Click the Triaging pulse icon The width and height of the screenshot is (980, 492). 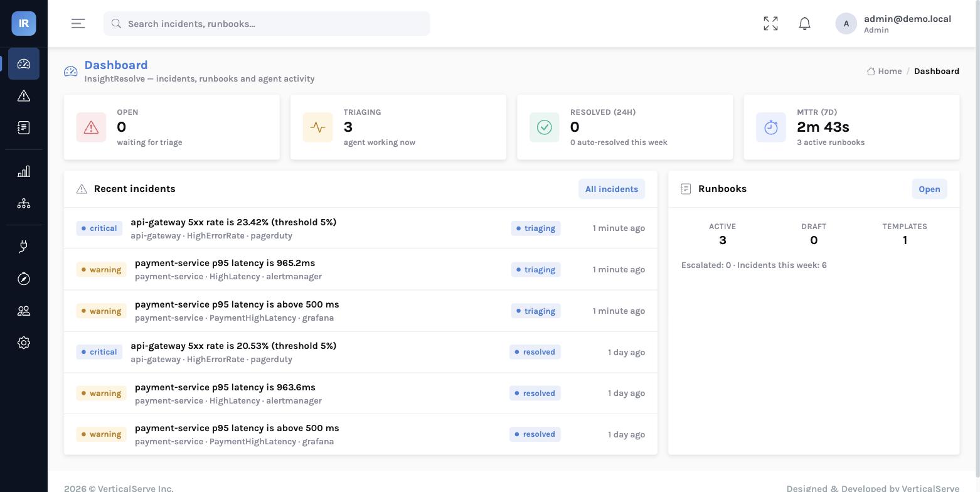(x=317, y=127)
